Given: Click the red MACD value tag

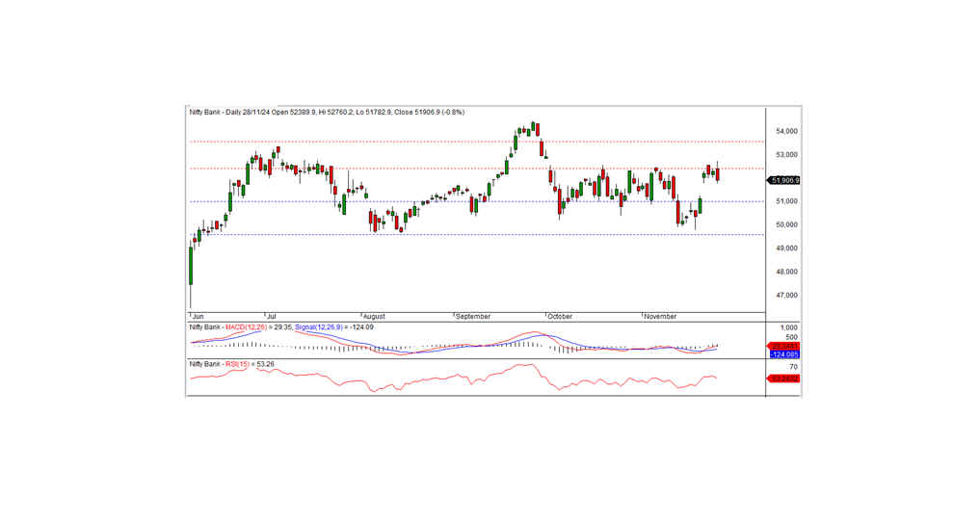Looking at the screenshot, I should pos(783,347).
